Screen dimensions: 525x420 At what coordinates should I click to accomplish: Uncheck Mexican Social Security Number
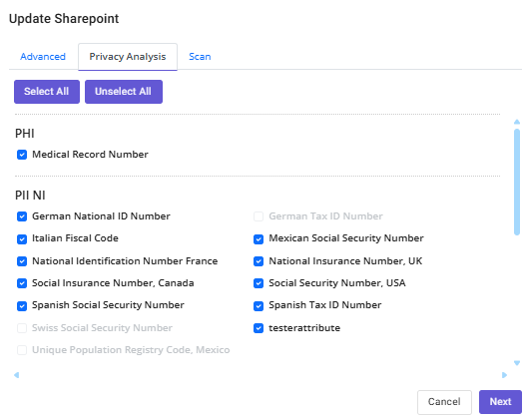coord(259,239)
